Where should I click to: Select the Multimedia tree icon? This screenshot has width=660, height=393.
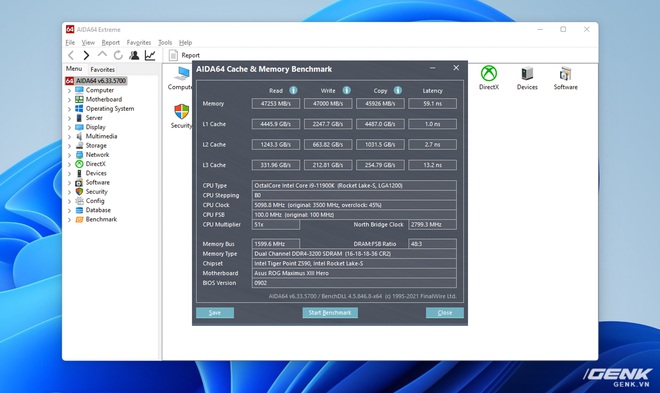79,136
